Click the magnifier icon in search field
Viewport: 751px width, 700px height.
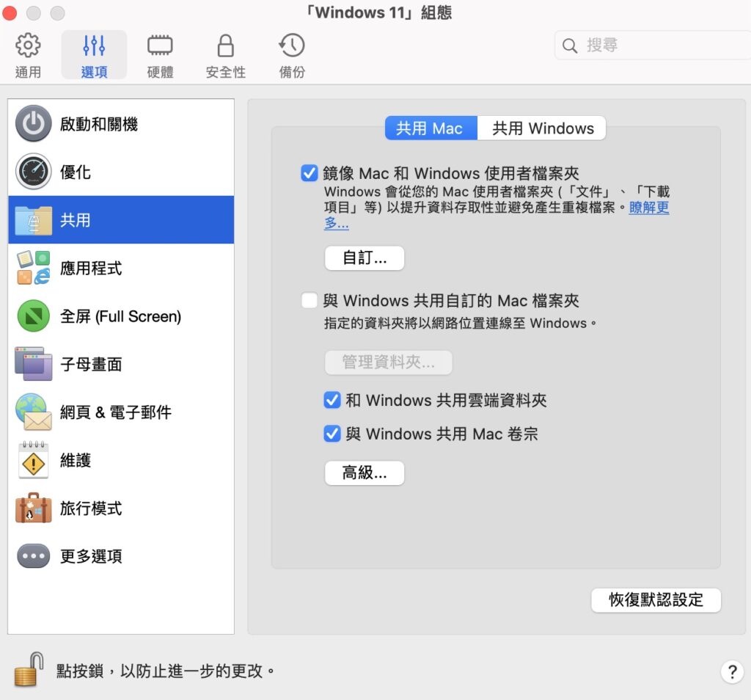point(569,45)
